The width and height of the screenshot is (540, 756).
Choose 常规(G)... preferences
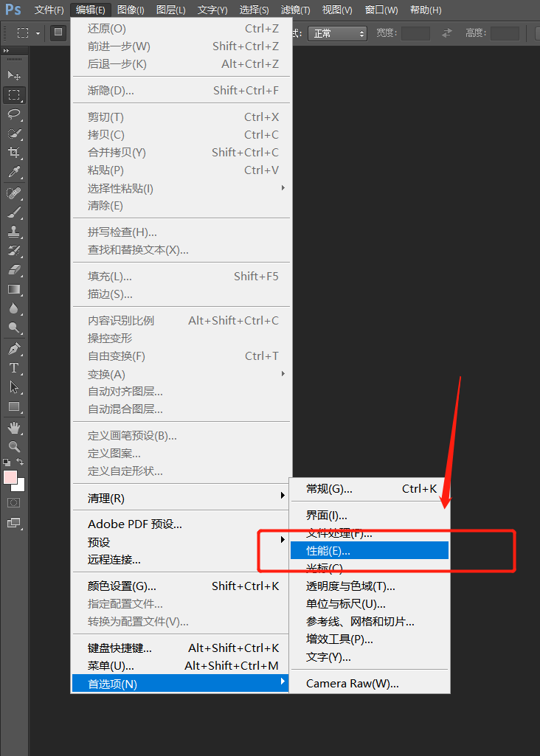point(370,489)
